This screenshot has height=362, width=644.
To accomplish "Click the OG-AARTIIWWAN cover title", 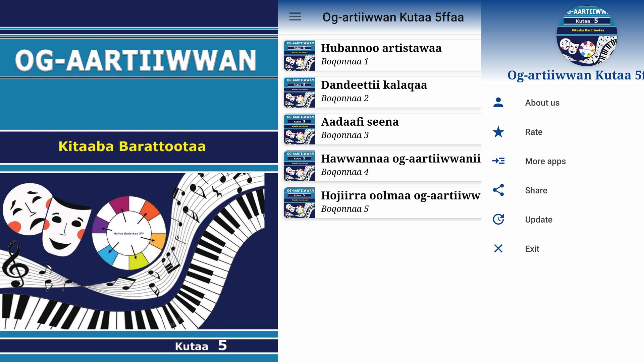I will click(136, 61).
